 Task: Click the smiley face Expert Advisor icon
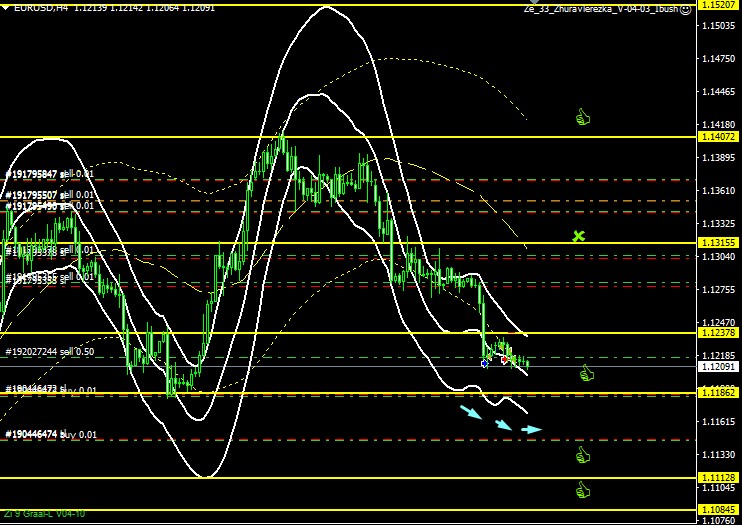tap(683, 9)
